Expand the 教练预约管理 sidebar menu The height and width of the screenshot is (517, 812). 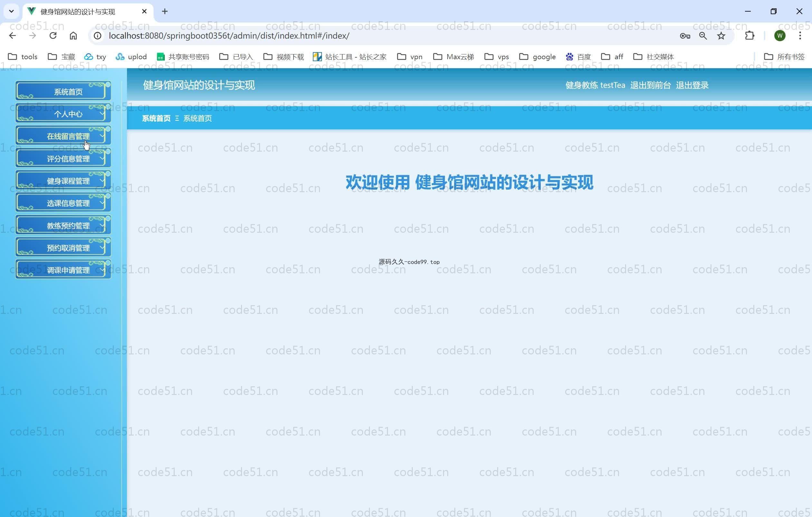click(x=63, y=225)
